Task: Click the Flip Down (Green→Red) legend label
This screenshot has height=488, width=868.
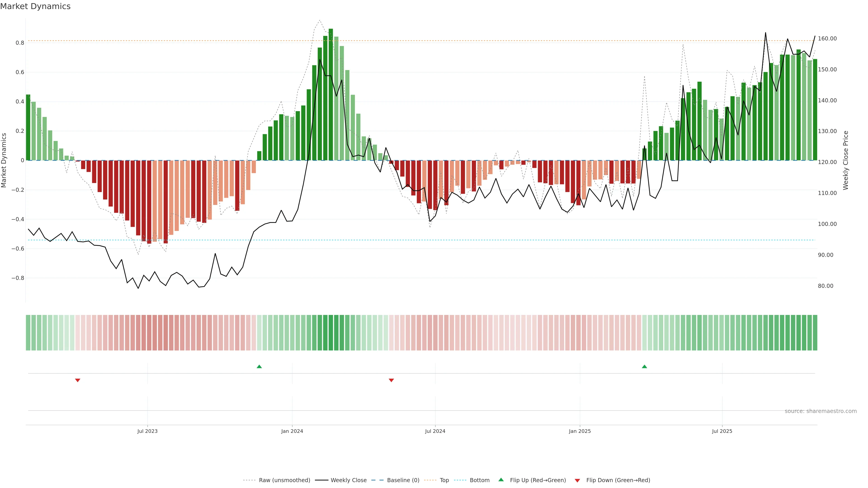Action: tap(618, 480)
